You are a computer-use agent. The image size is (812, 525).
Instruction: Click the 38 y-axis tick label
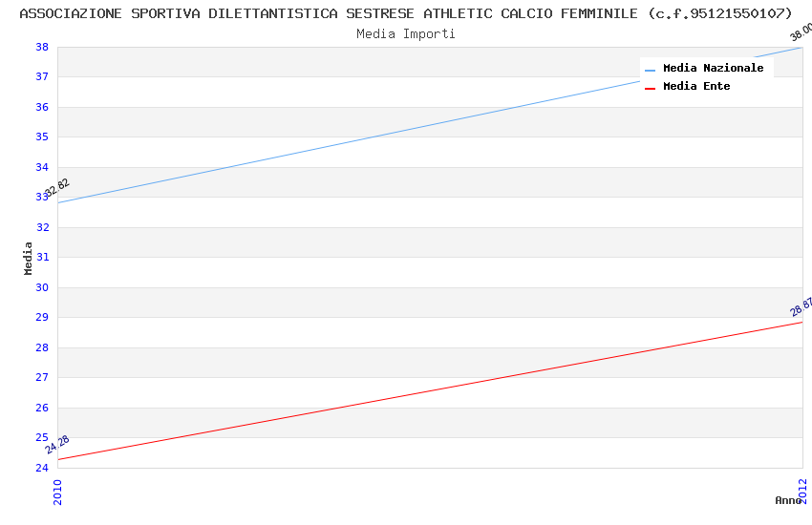(42, 47)
